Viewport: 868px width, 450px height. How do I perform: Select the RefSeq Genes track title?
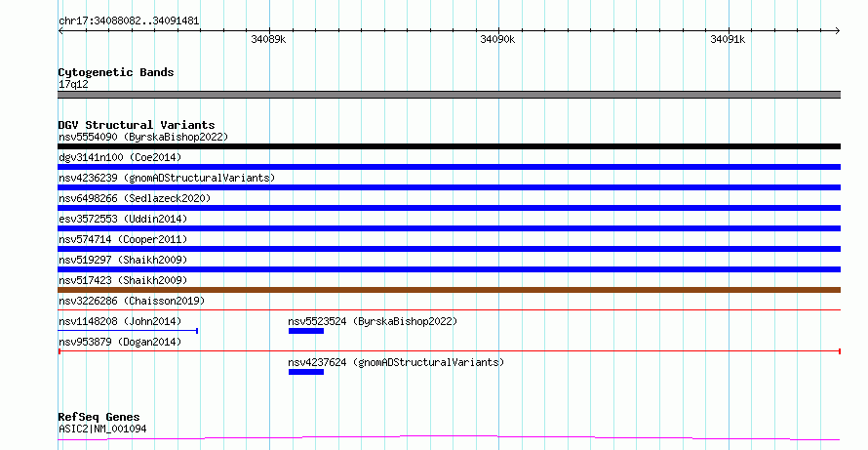click(99, 417)
